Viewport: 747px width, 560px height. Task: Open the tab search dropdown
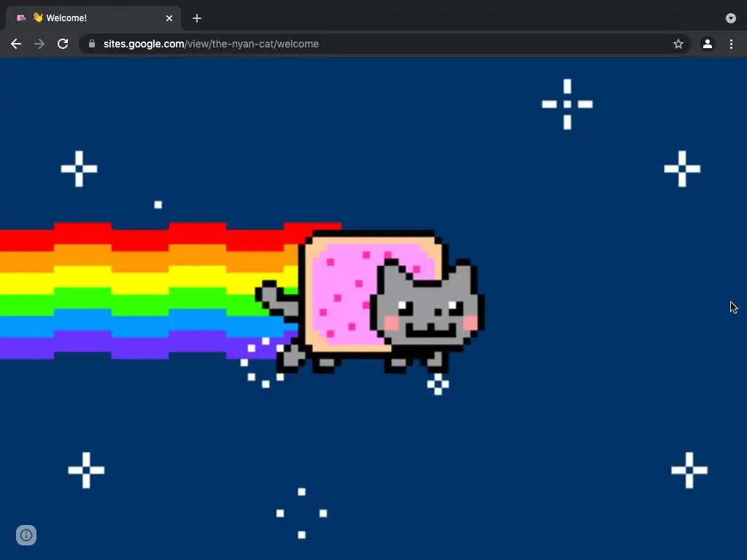point(731,18)
